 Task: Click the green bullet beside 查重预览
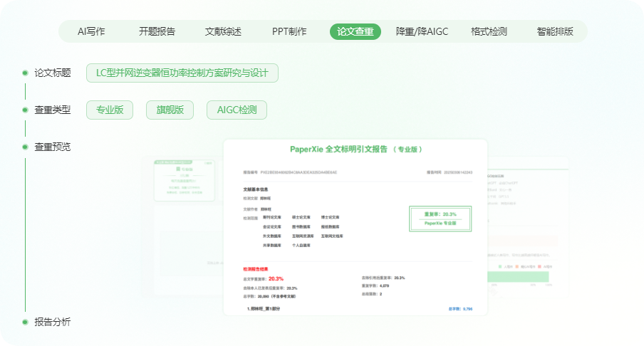25,147
